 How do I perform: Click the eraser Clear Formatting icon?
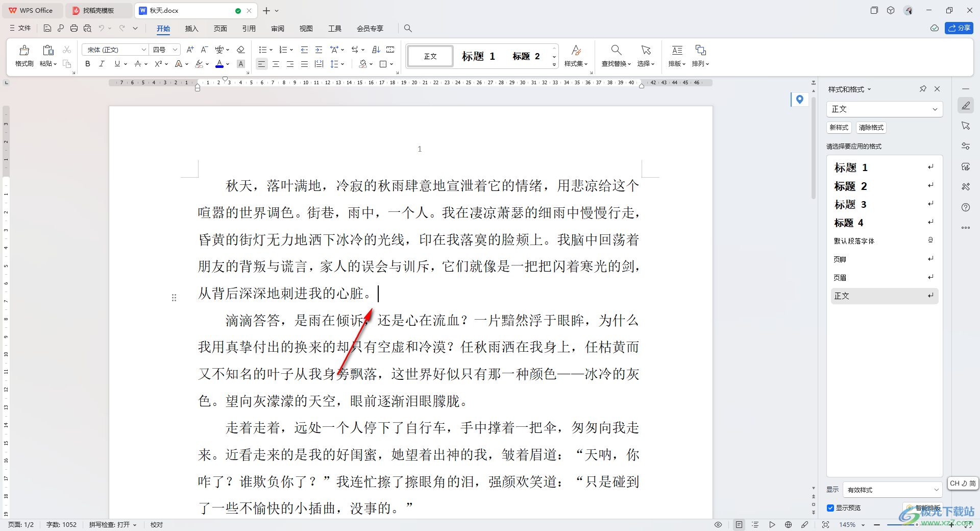pos(241,50)
